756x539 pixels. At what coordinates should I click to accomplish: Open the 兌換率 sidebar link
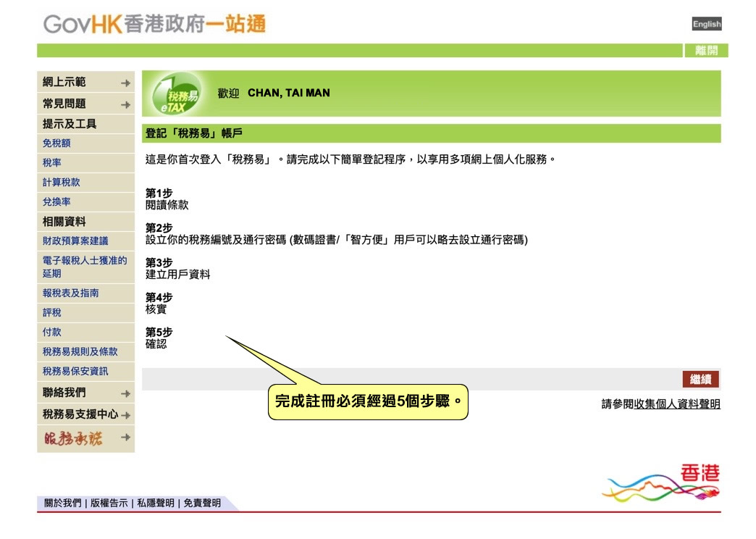pyautogui.click(x=56, y=202)
